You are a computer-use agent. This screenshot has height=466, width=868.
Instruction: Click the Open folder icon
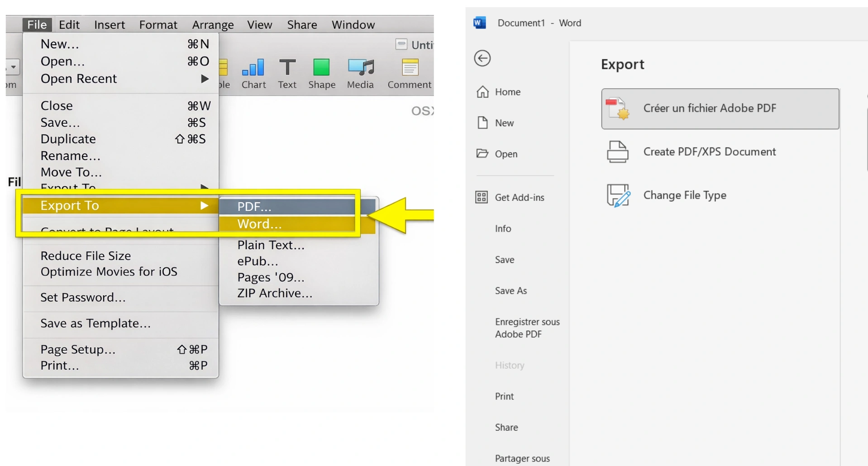(483, 153)
